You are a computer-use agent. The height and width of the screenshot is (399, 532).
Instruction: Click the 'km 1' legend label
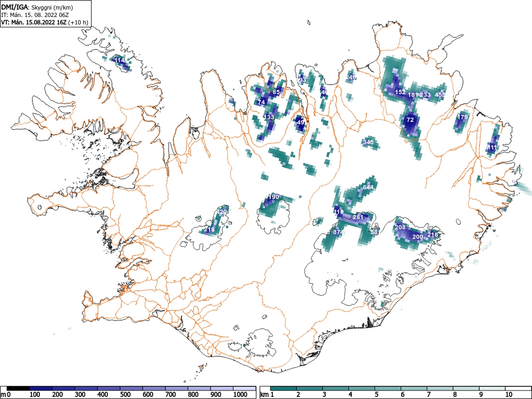[x=267, y=395]
